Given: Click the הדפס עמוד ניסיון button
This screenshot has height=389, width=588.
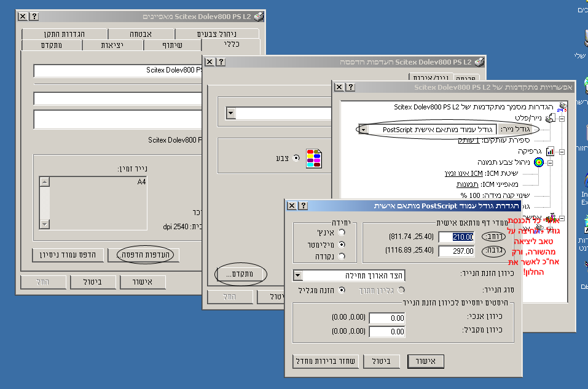Looking at the screenshot, I should coord(68,255).
